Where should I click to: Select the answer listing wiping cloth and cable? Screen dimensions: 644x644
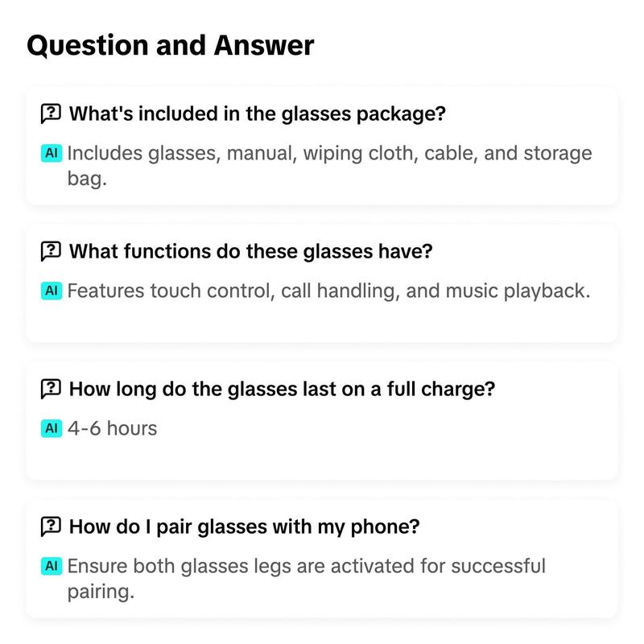[329, 166]
